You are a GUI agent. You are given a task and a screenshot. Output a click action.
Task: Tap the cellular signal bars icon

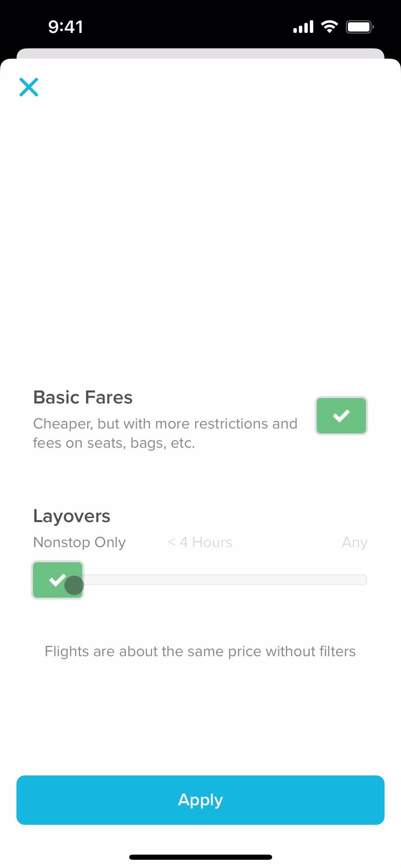(303, 27)
